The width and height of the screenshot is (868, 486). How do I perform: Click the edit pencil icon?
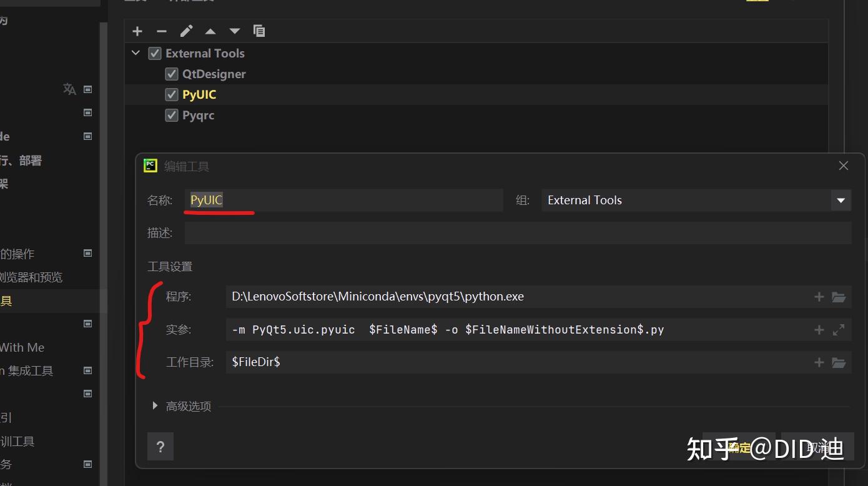click(186, 31)
